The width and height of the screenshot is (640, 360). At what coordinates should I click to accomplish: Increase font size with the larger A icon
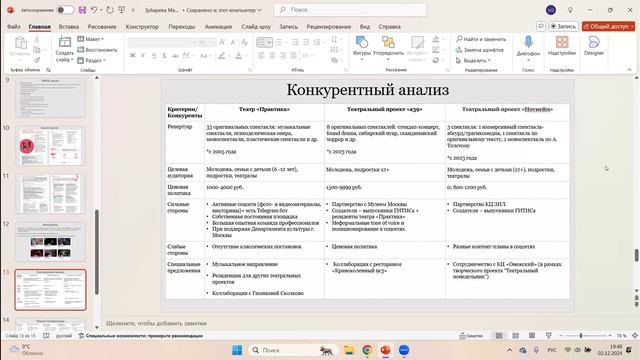coord(222,42)
